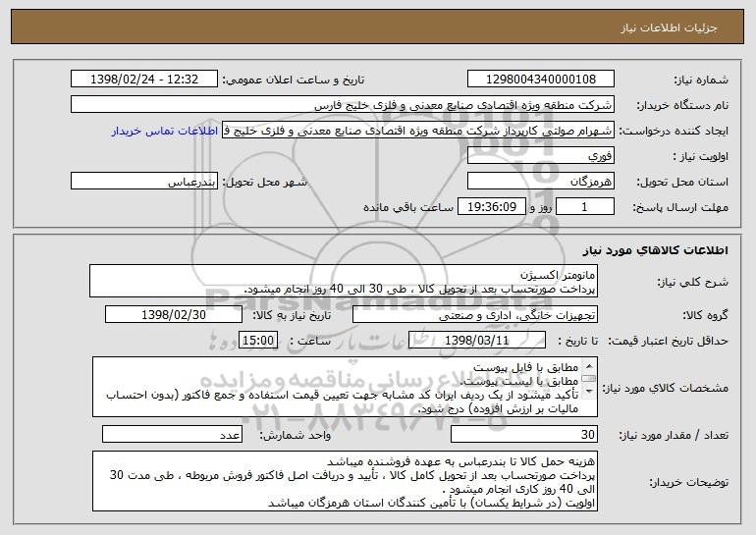
Task: Click the شرح کلی نیاز label
Action: (693, 282)
